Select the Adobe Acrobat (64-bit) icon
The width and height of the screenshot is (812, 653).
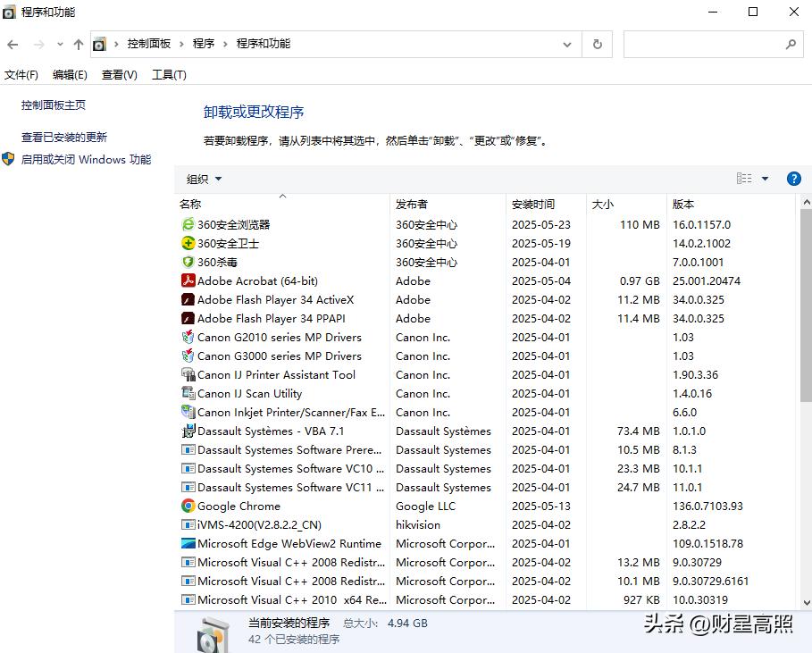tap(188, 280)
